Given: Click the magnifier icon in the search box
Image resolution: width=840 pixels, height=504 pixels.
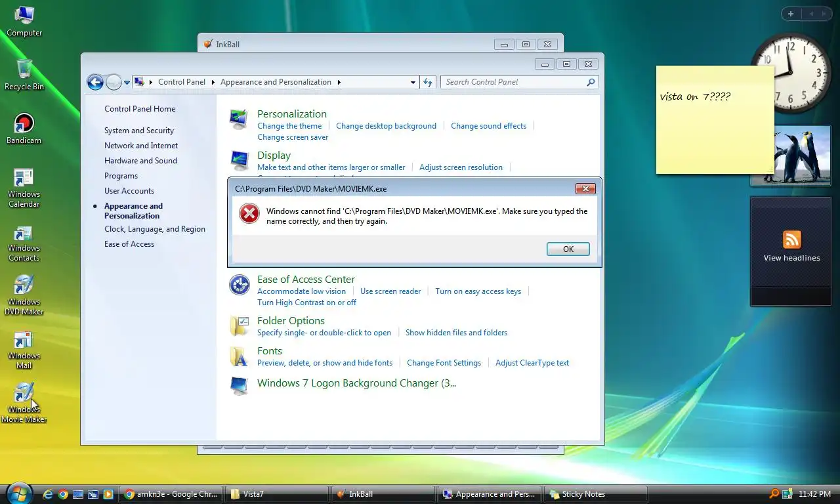Looking at the screenshot, I should pyautogui.click(x=591, y=82).
